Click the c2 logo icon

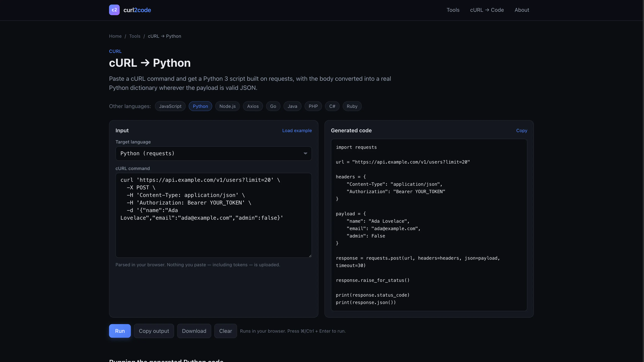(x=114, y=10)
